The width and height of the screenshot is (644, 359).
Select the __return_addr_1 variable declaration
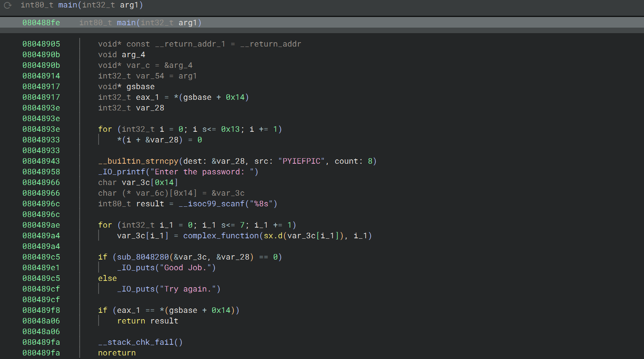point(190,44)
